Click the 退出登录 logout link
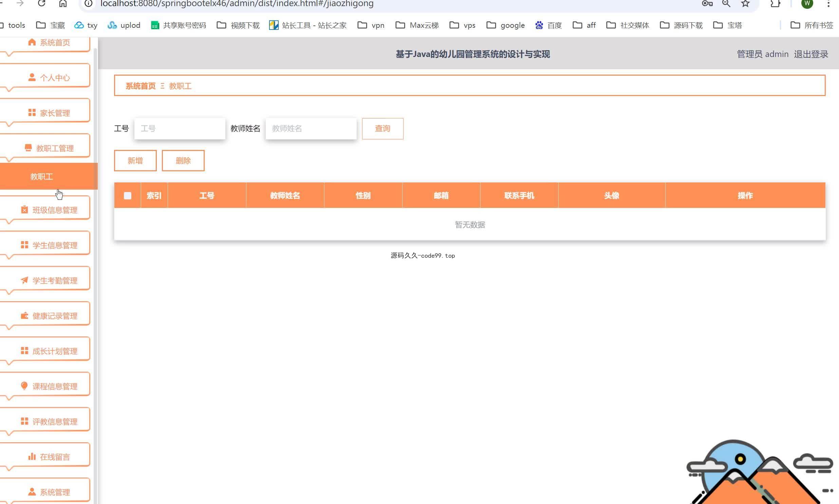The height and width of the screenshot is (504, 839). tap(811, 54)
